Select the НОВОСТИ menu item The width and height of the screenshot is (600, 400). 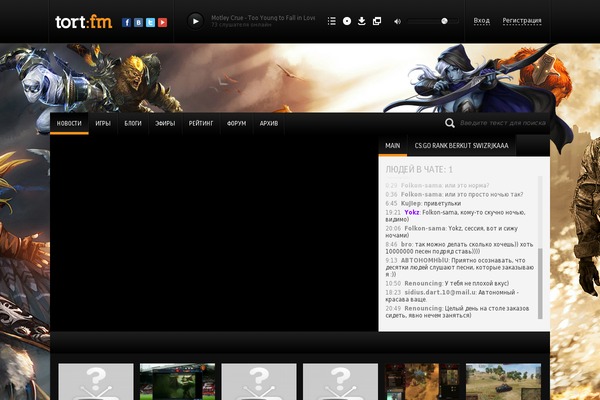pyautogui.click(x=69, y=123)
